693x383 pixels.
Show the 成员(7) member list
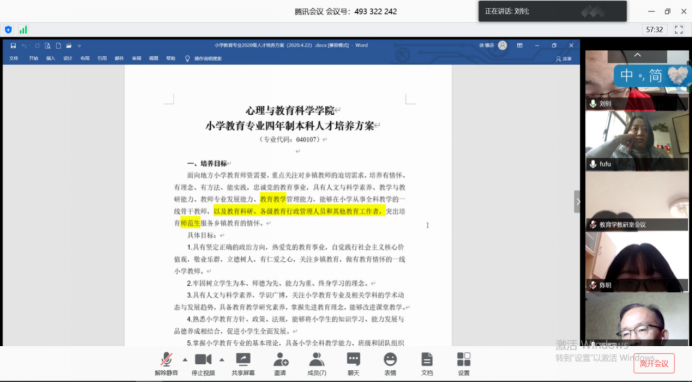(x=316, y=364)
